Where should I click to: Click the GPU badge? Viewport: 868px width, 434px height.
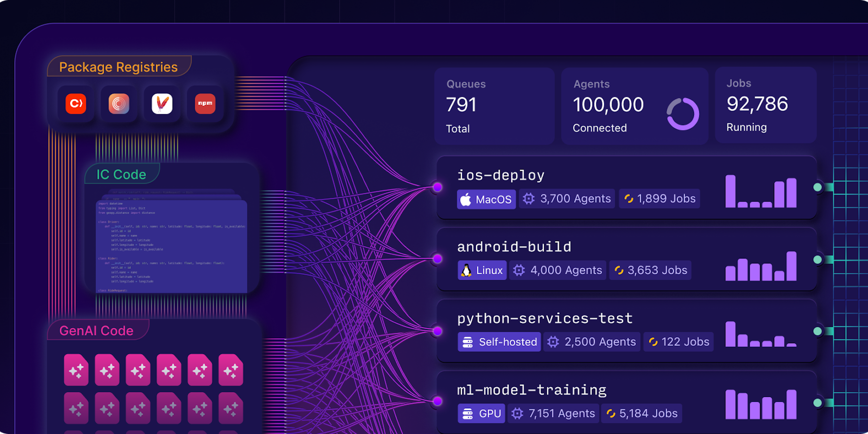[481, 413]
